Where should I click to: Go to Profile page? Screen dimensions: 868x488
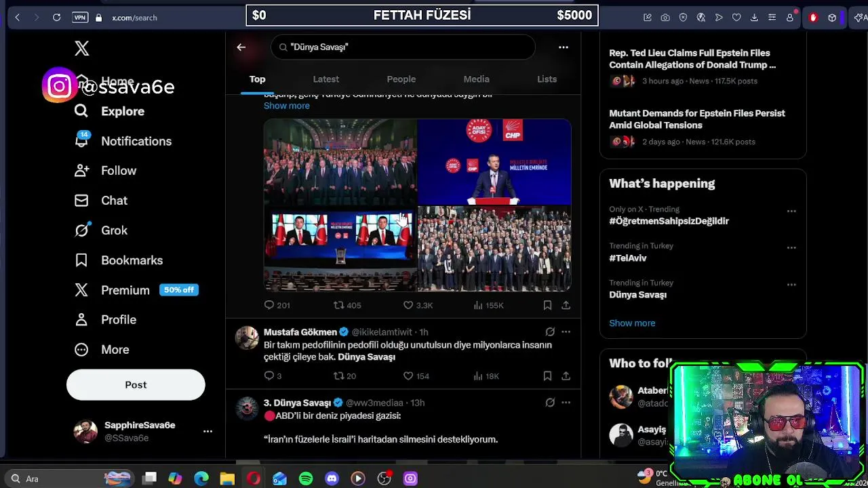[x=105, y=320]
